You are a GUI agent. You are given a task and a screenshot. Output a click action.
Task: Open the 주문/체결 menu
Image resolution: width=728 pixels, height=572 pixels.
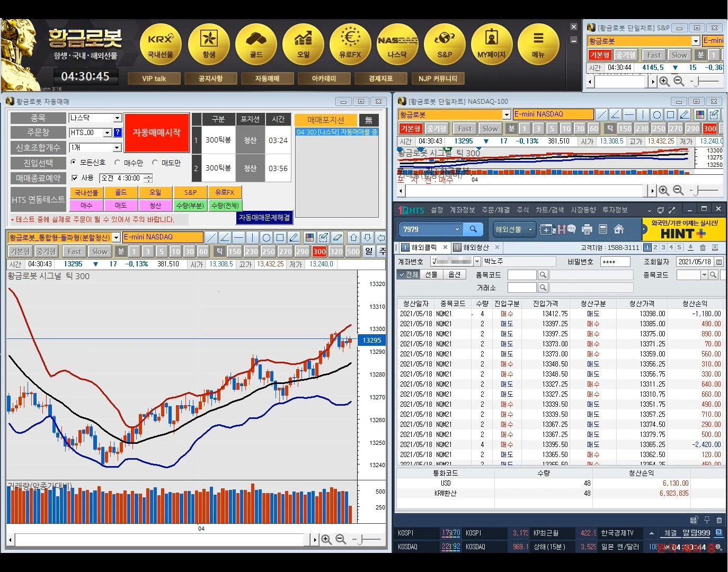pos(495,210)
